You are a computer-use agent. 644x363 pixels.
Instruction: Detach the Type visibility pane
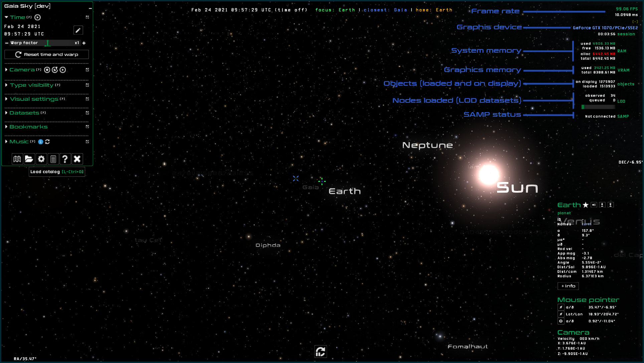87,85
